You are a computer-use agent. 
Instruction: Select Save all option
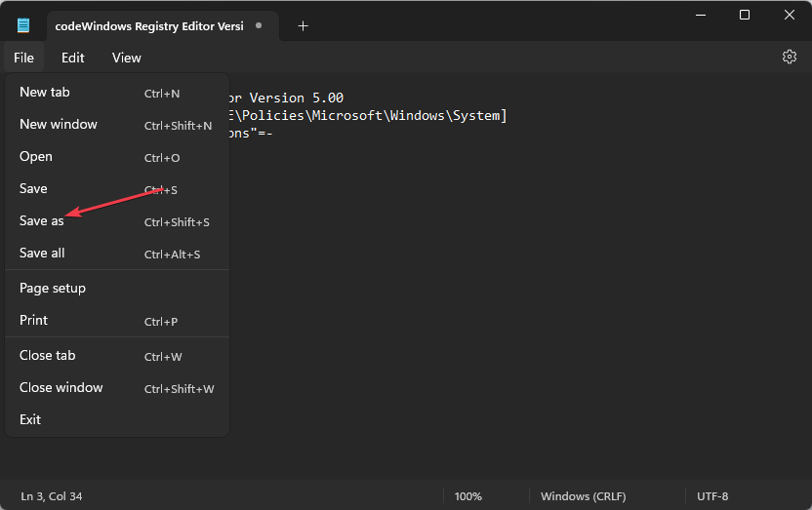tap(42, 254)
